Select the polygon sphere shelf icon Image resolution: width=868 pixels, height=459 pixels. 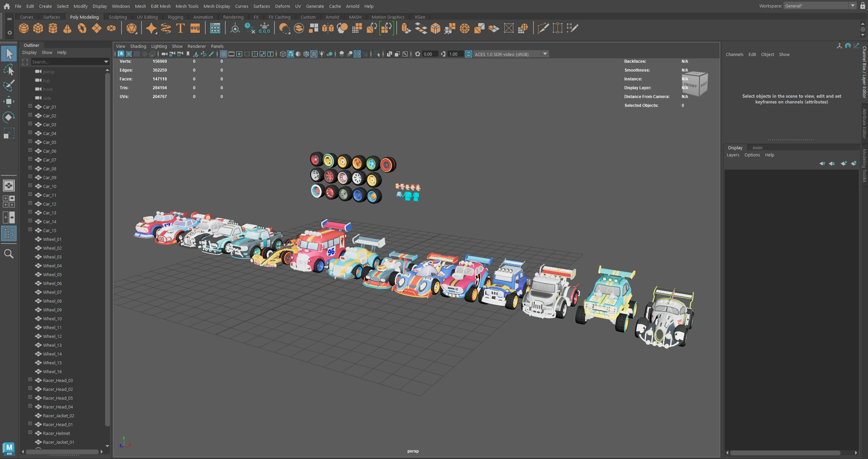23,28
